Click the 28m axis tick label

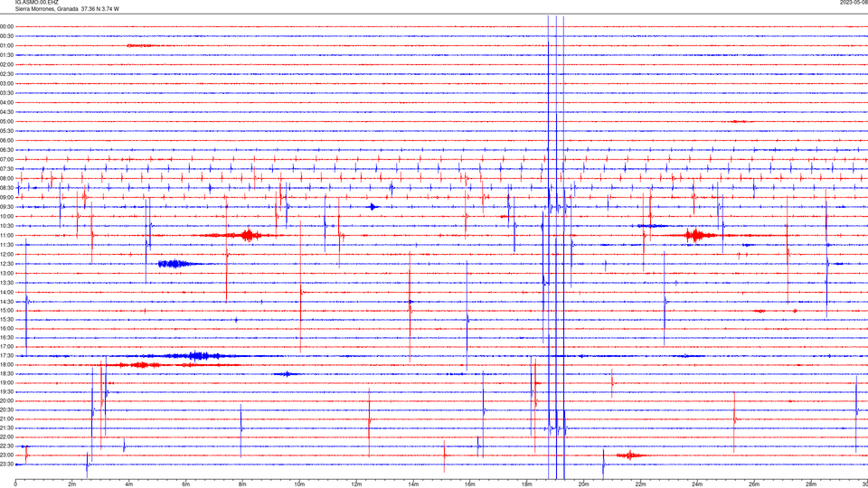click(811, 484)
